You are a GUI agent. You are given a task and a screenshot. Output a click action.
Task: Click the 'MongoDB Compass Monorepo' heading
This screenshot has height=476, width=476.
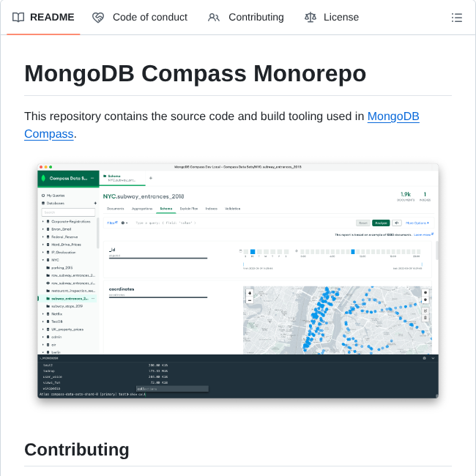coord(196,73)
